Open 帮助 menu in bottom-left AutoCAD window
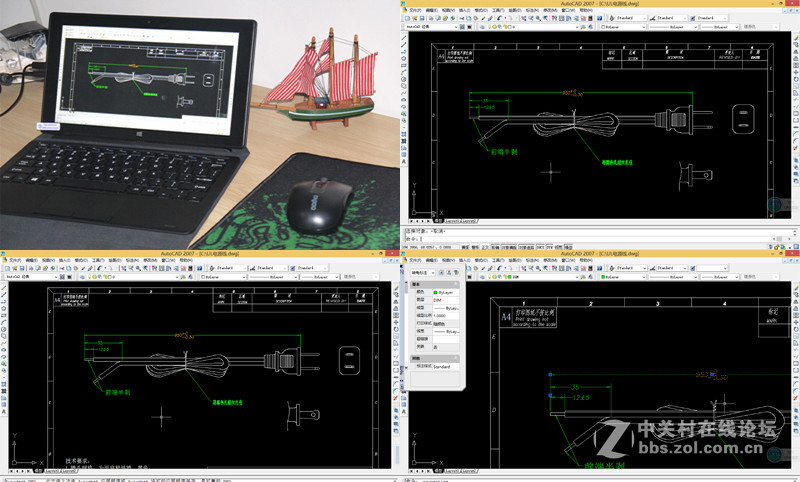The width and height of the screenshot is (800, 482). (x=184, y=260)
